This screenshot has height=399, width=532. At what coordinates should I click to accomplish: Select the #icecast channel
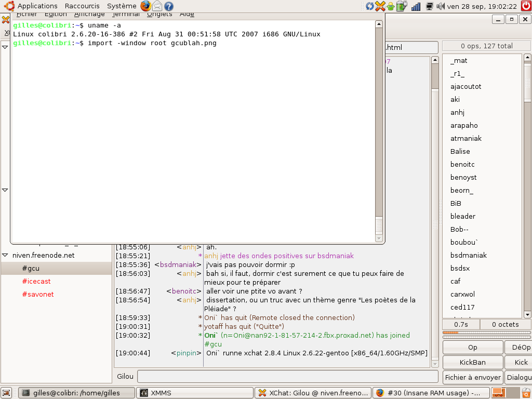(36, 281)
